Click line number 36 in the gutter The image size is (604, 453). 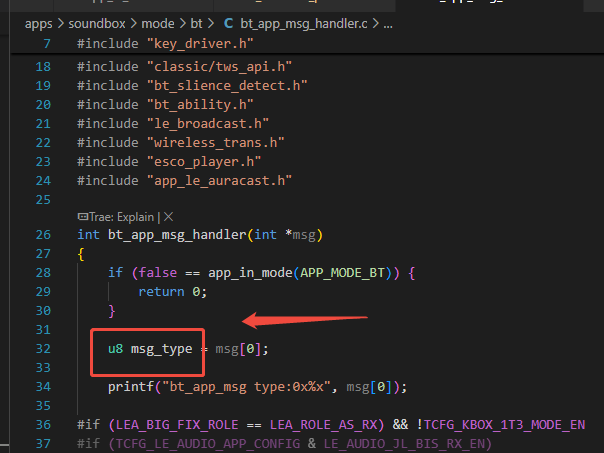43,424
